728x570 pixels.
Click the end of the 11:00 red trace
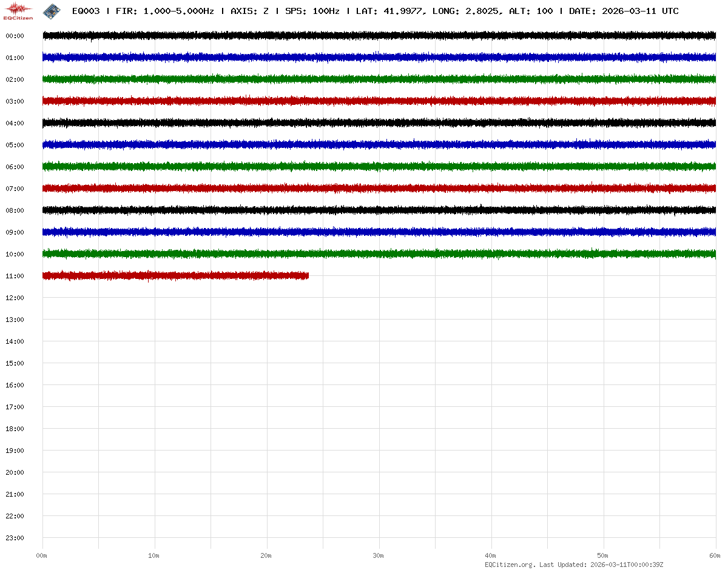point(308,276)
